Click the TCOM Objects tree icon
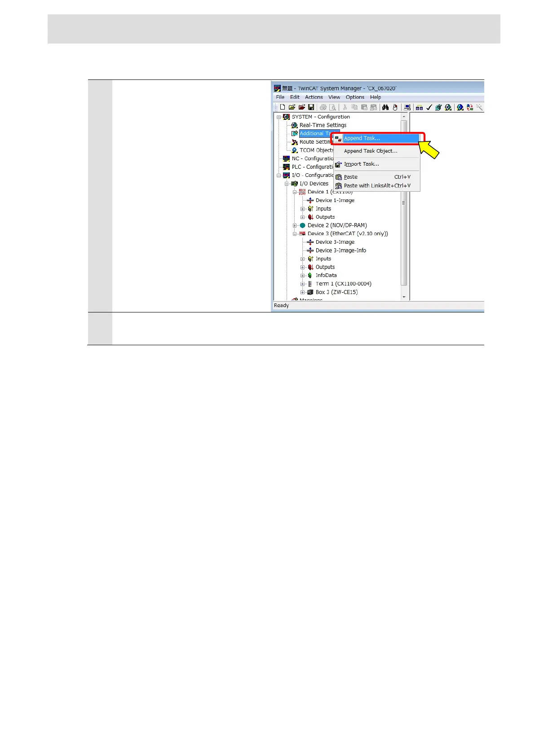535x756 pixels. [x=295, y=150]
